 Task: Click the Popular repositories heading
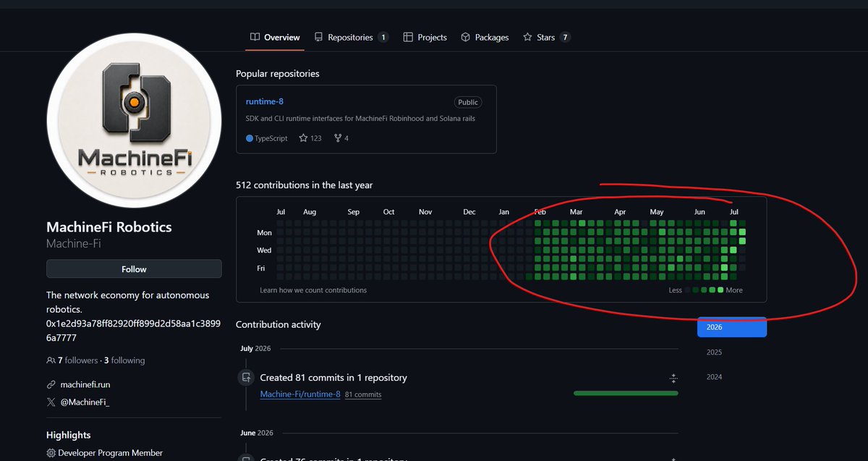click(x=278, y=74)
